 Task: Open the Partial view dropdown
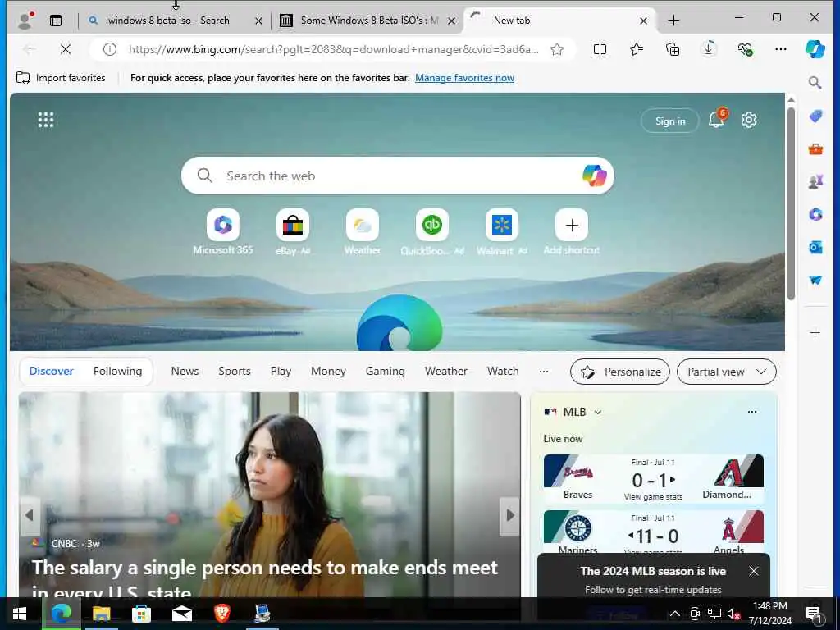coord(727,372)
